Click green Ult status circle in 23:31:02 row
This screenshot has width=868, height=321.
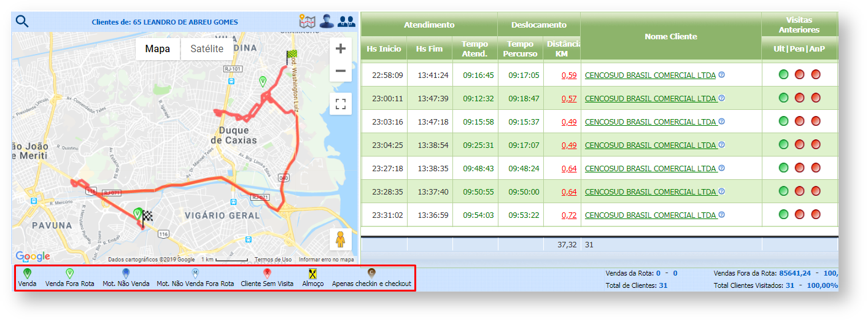[783, 215]
